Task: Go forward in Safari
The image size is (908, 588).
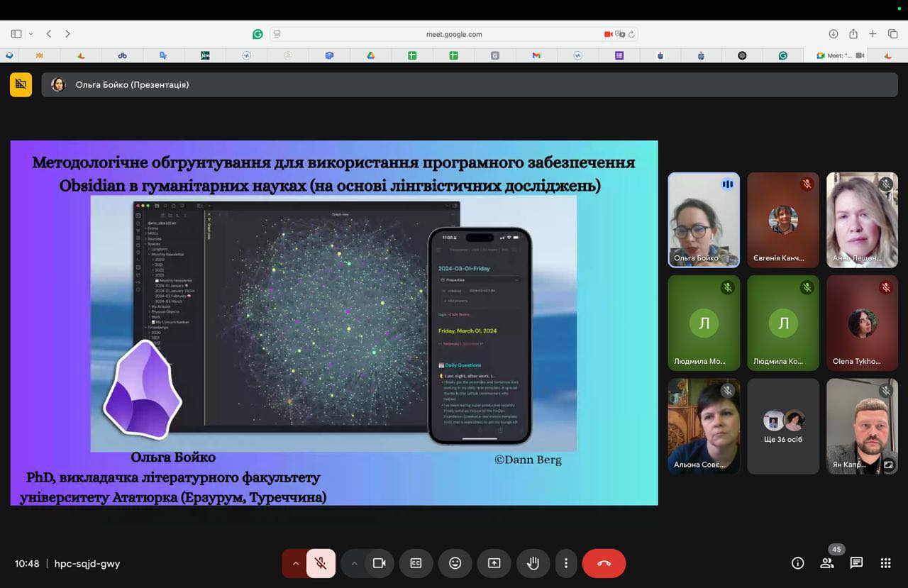Action: (67, 33)
